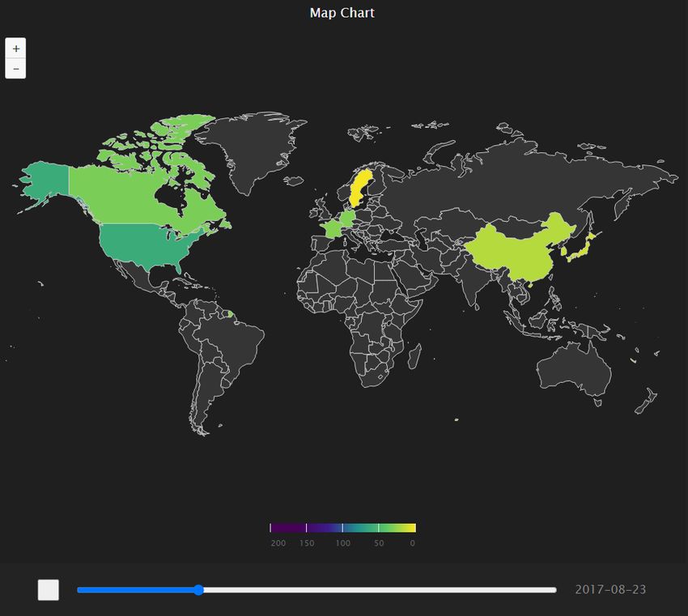Click the 'Map Chart' title

tap(342, 13)
